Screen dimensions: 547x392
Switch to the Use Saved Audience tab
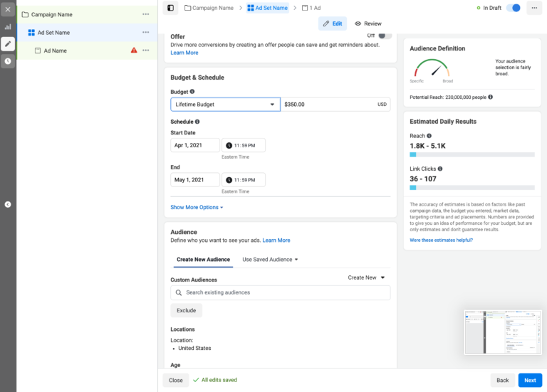[270, 260]
